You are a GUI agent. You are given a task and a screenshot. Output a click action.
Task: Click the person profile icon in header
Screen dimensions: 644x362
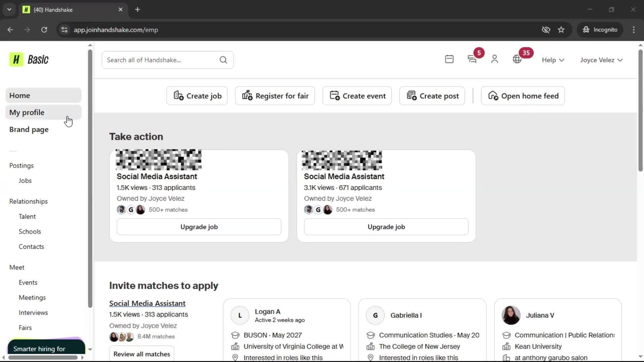[494, 59]
